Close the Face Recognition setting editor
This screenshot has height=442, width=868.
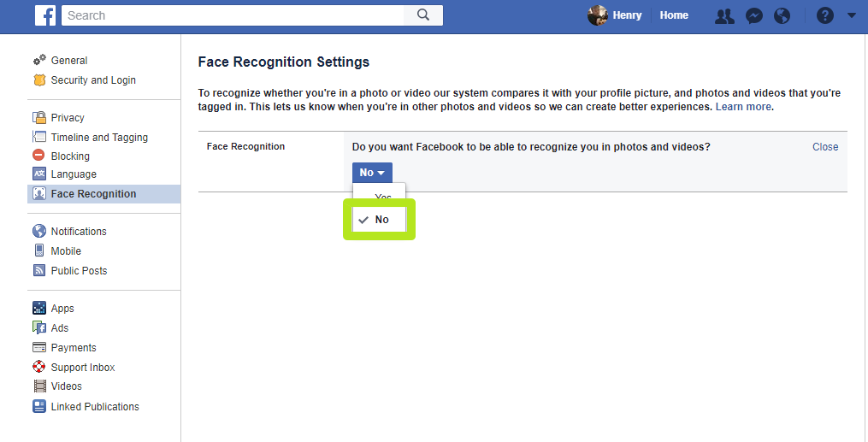click(x=825, y=147)
